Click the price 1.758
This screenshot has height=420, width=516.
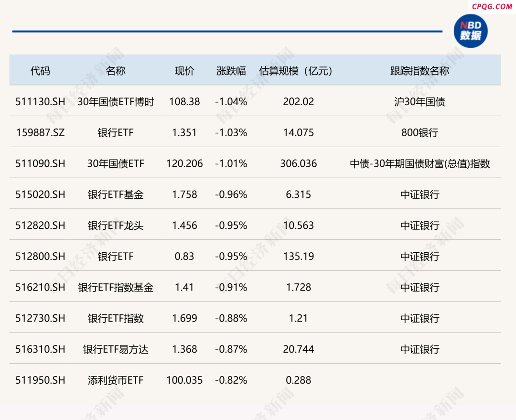184,194
